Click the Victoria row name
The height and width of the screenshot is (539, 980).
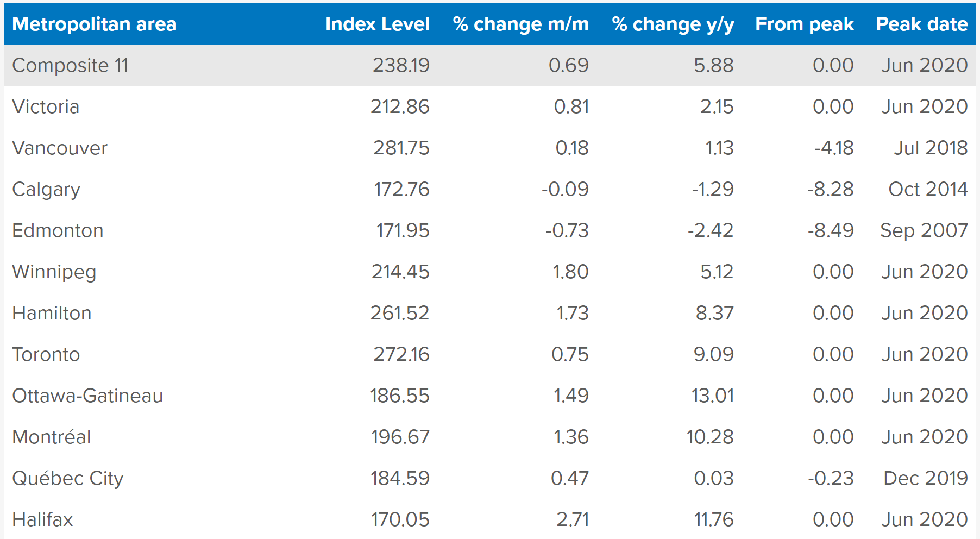[x=46, y=106]
